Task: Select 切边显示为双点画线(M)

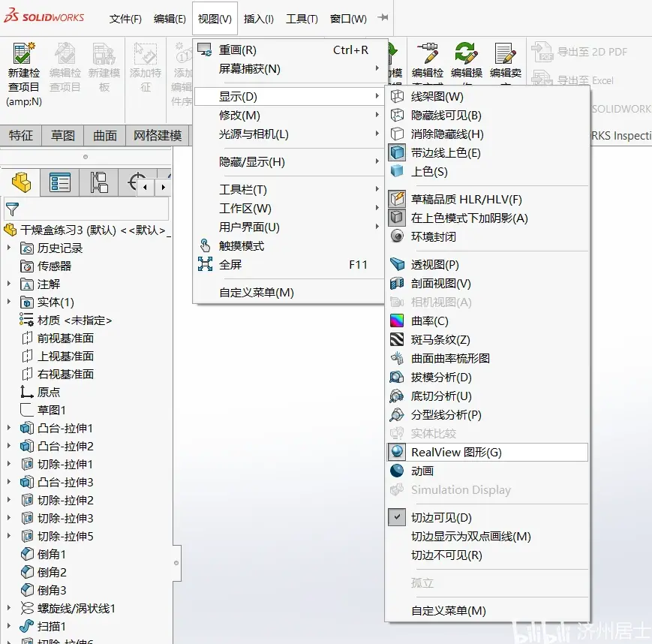Action: pos(488,536)
